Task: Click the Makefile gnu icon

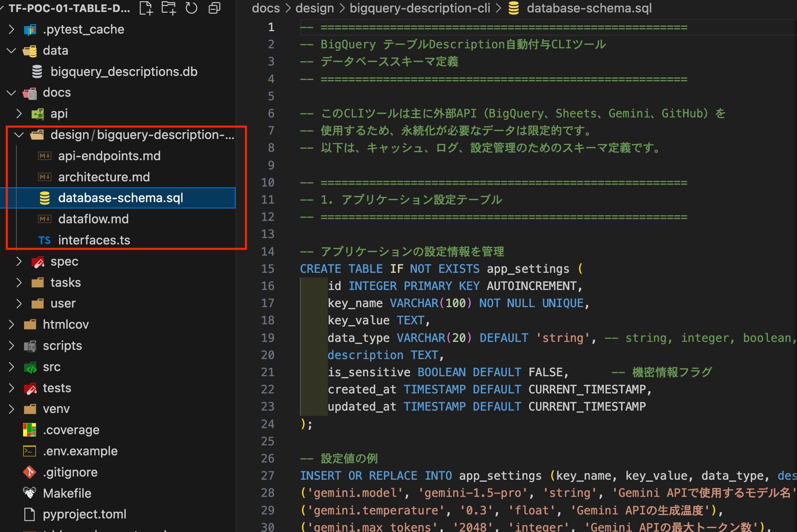Action: click(x=30, y=493)
